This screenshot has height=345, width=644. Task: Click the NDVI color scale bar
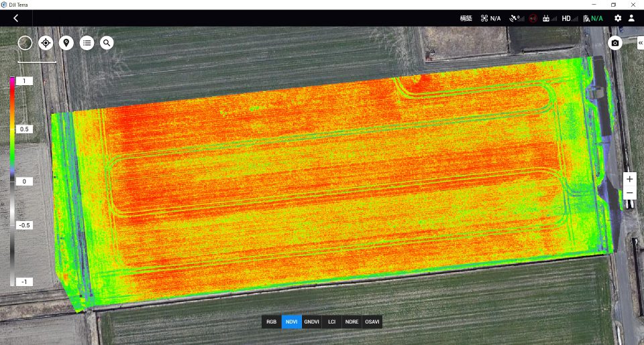click(x=12, y=181)
